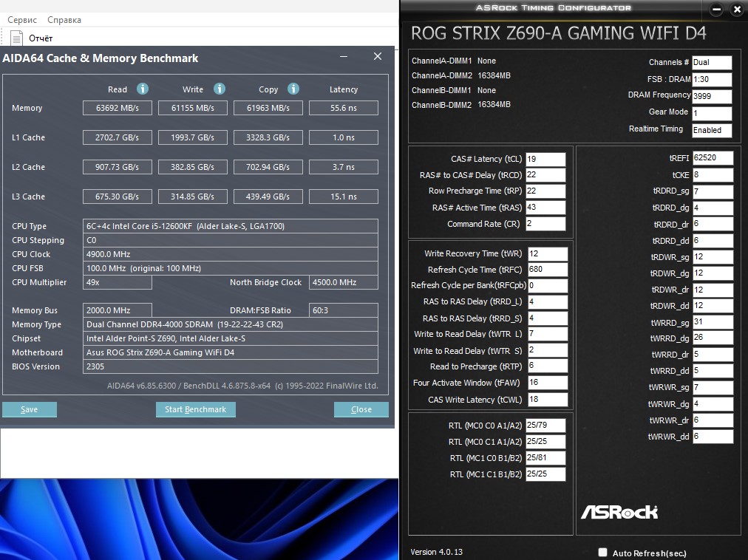Screen dimensions: 748x560
Task: Click the tRFCpb value field
Action: tap(548, 285)
